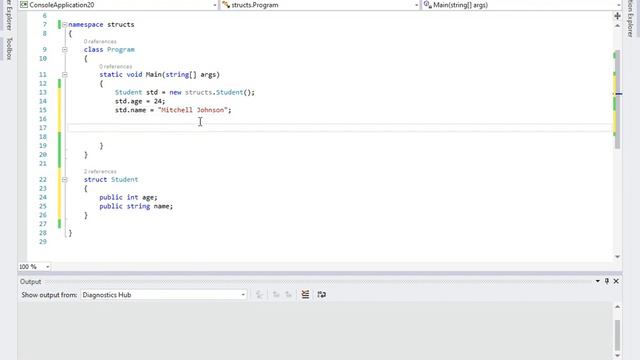Click "string[] args" parameter in Main

[191, 75]
